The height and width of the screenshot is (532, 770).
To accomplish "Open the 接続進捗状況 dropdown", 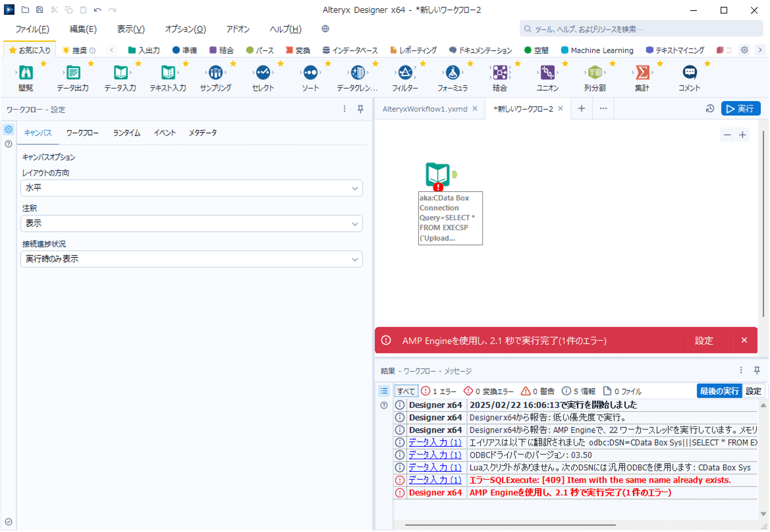I will [192, 259].
